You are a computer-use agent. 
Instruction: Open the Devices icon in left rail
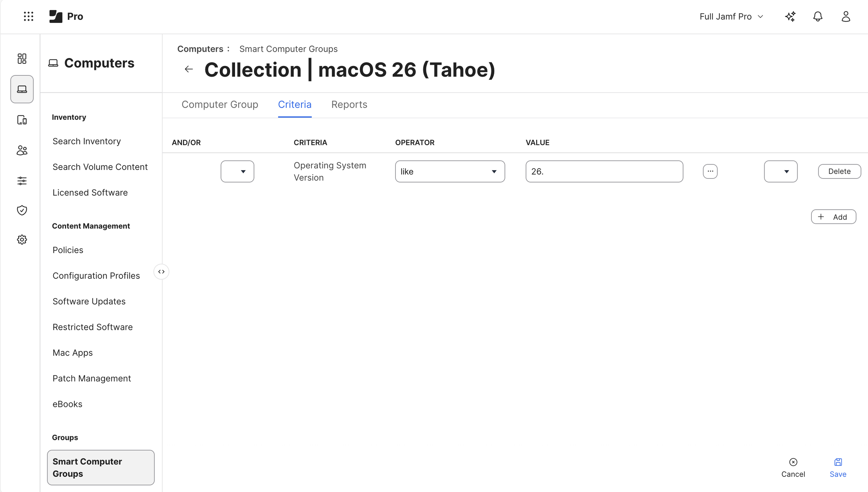(22, 120)
